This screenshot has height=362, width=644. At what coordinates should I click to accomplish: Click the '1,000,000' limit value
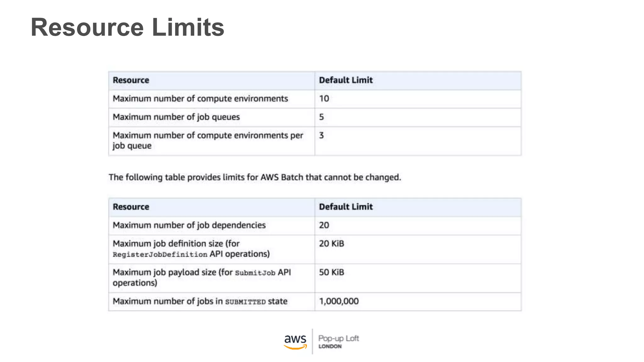pyautogui.click(x=339, y=301)
